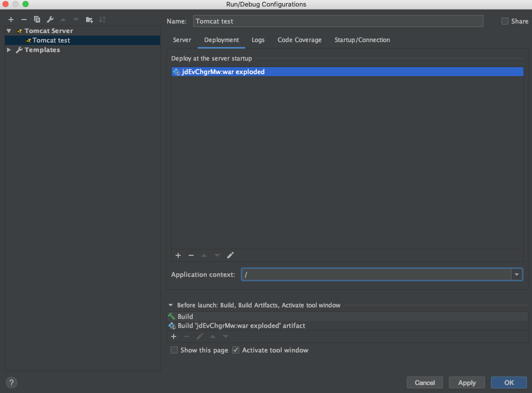Viewport: 532px width, 393px height.
Task: Click the Application context text field
Action: 376,274
